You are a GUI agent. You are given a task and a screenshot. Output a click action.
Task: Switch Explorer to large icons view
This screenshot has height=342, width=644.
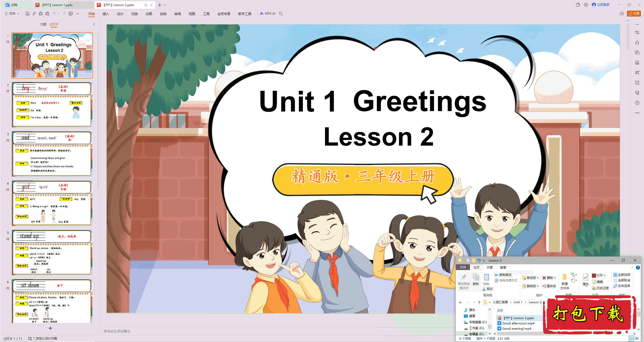tap(637, 338)
